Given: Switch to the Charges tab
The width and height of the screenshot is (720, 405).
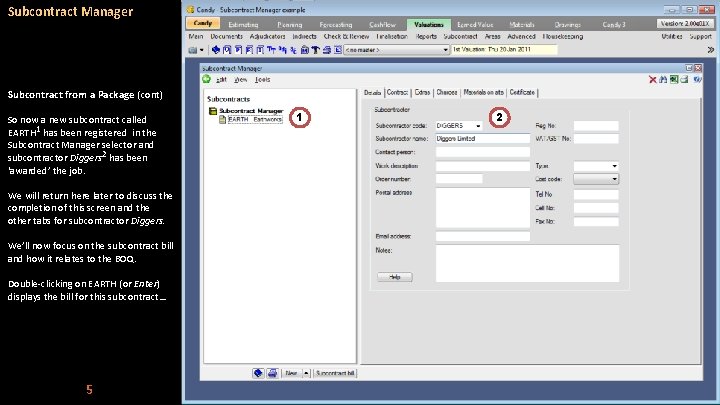Looking at the screenshot, I should (447, 92).
